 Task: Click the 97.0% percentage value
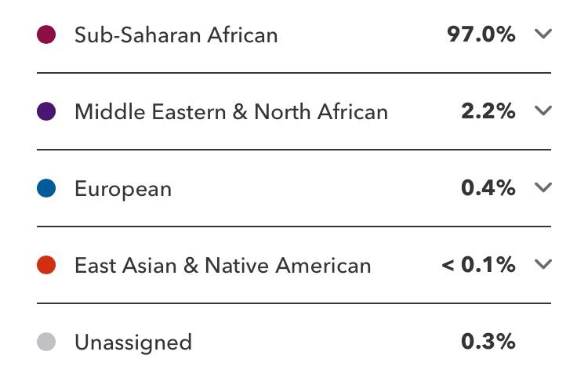481,34
